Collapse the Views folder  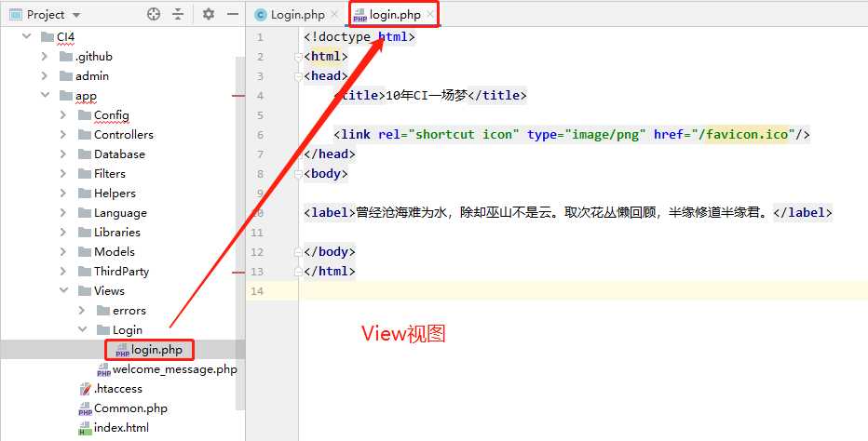[x=63, y=290]
